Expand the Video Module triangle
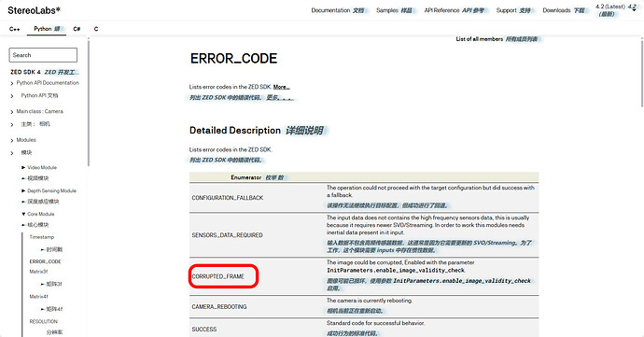This screenshot has height=337, width=644. pyautogui.click(x=23, y=168)
